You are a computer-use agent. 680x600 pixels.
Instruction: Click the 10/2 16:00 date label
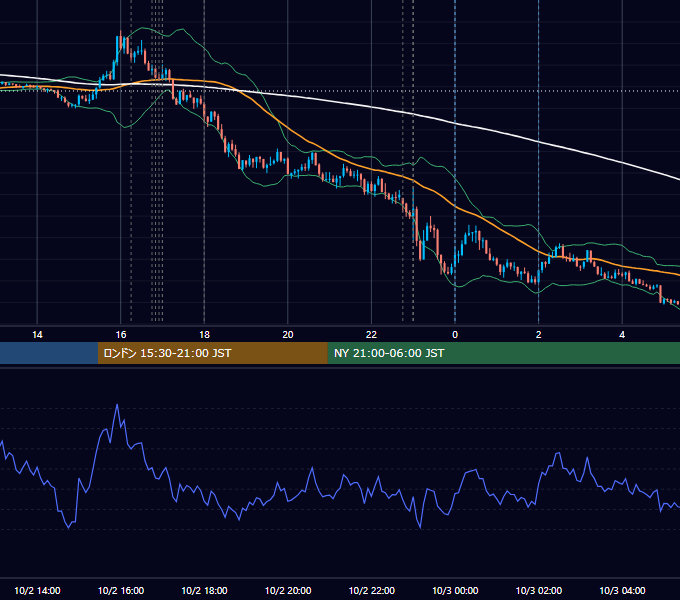pos(121,590)
